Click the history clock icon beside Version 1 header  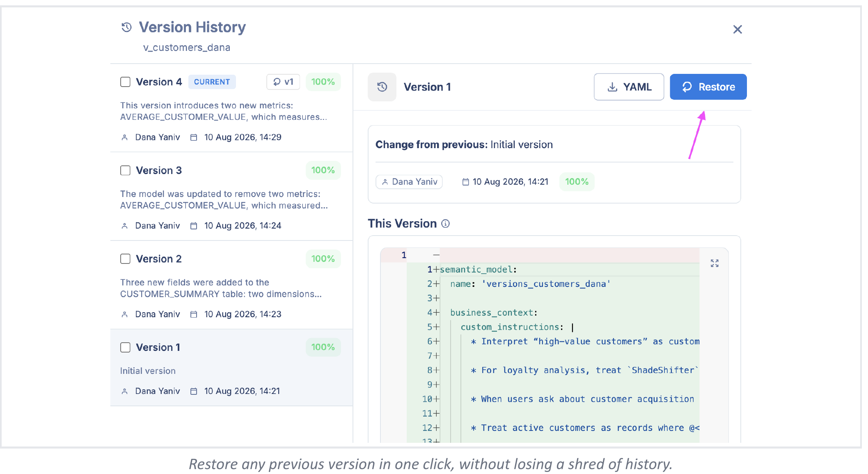tap(382, 87)
